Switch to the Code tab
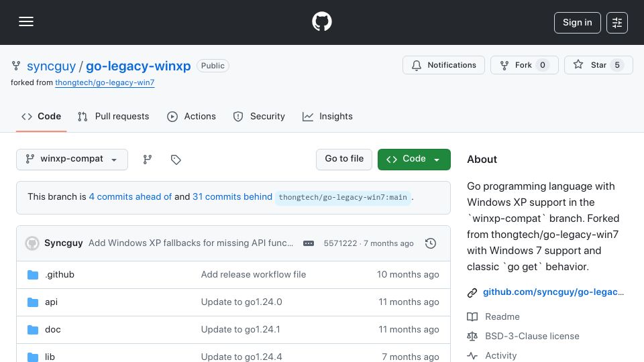Screen dimensions: 644x362 click(41, 117)
